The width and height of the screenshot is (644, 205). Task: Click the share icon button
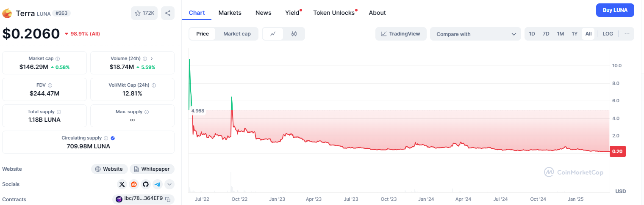click(168, 13)
